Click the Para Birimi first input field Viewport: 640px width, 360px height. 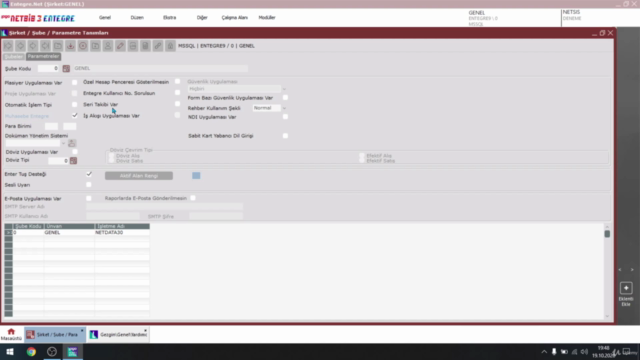click(x=51, y=127)
